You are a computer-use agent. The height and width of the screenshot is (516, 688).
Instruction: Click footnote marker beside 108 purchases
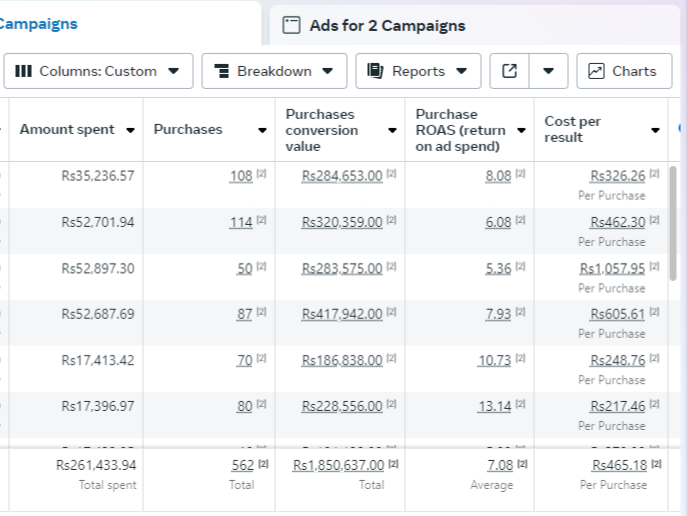click(262, 176)
